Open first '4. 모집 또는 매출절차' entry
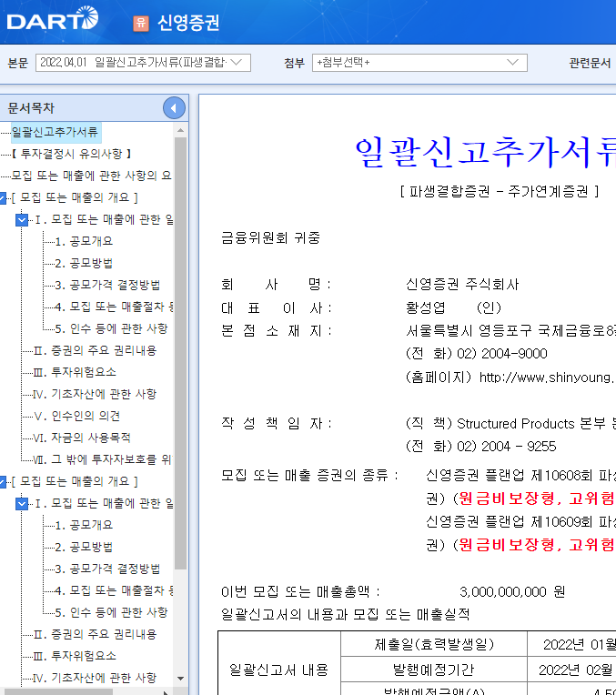616x695 pixels. pyautogui.click(x=114, y=307)
